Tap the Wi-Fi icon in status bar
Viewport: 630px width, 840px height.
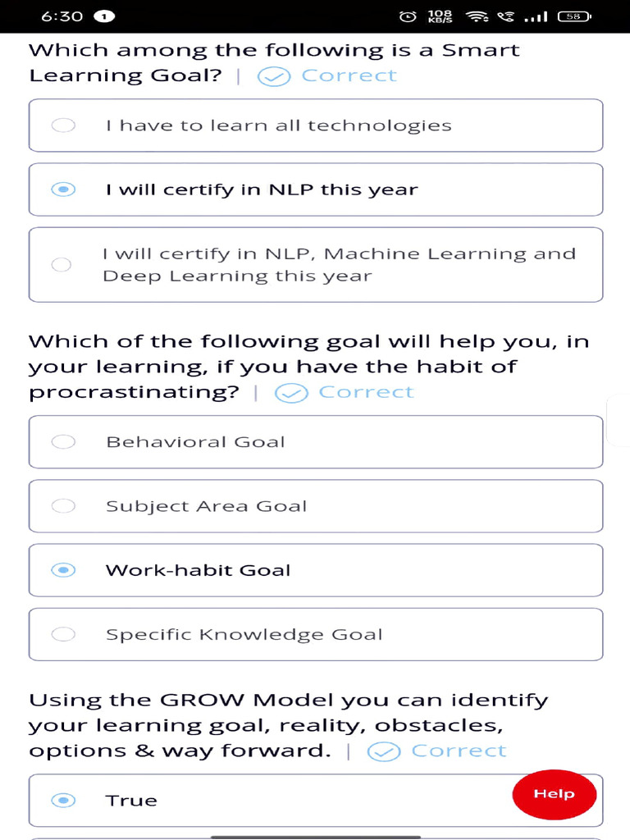(477, 16)
